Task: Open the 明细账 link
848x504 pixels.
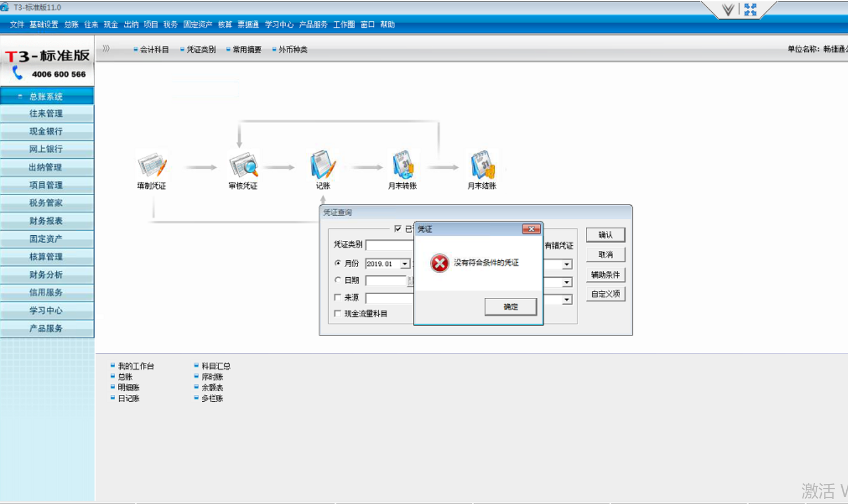Action: 129,388
